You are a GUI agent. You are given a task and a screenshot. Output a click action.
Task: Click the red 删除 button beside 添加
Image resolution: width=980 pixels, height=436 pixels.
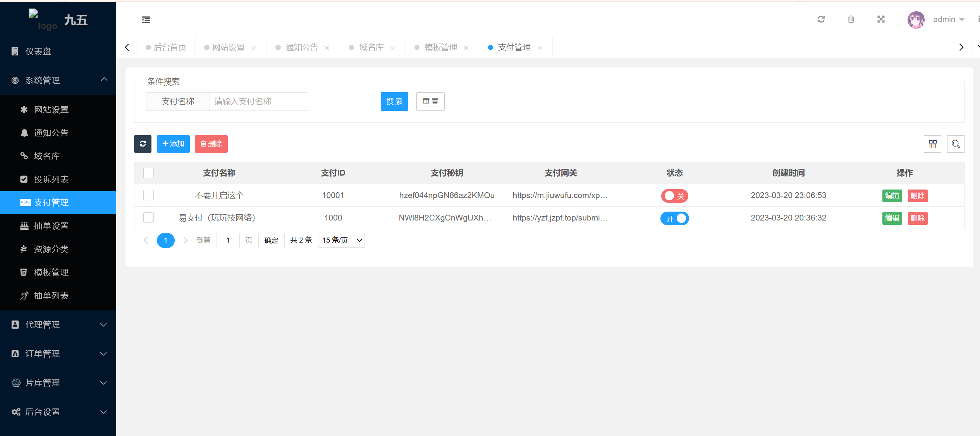point(211,144)
